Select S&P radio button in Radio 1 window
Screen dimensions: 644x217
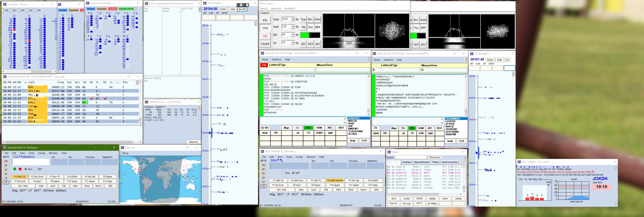click(x=36, y=169)
